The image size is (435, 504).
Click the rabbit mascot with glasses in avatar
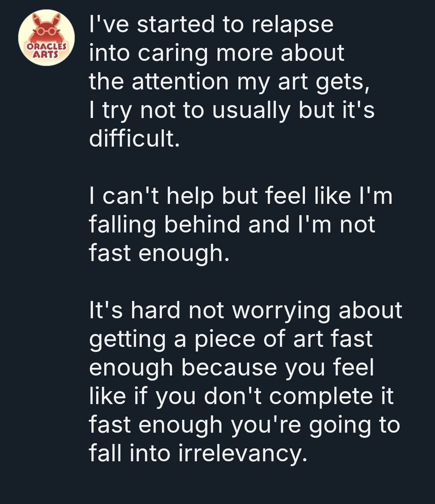pos(46,31)
